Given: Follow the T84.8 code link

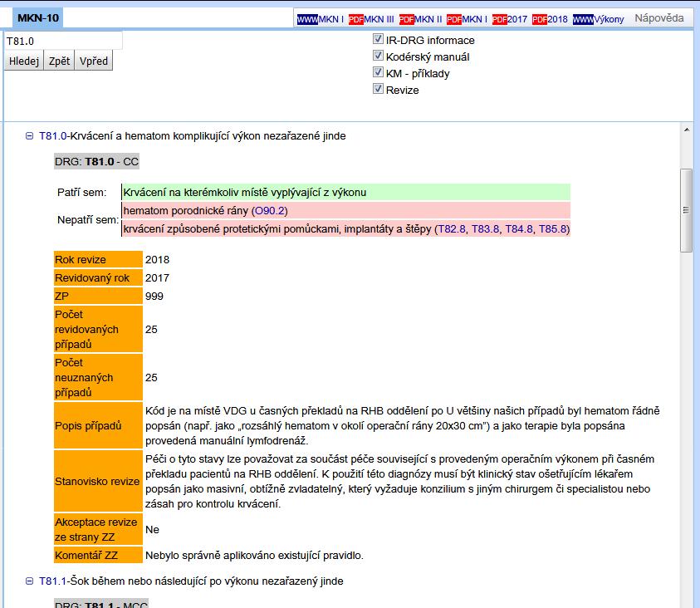Looking at the screenshot, I should [519, 229].
